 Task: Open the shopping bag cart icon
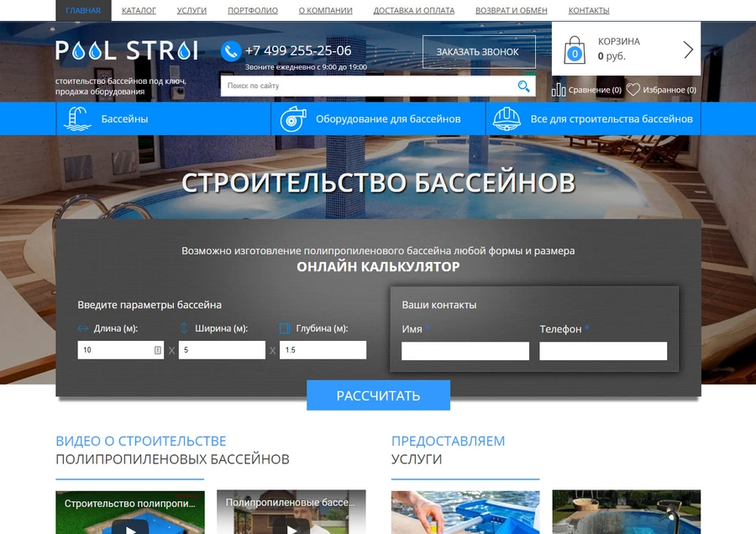click(x=575, y=50)
